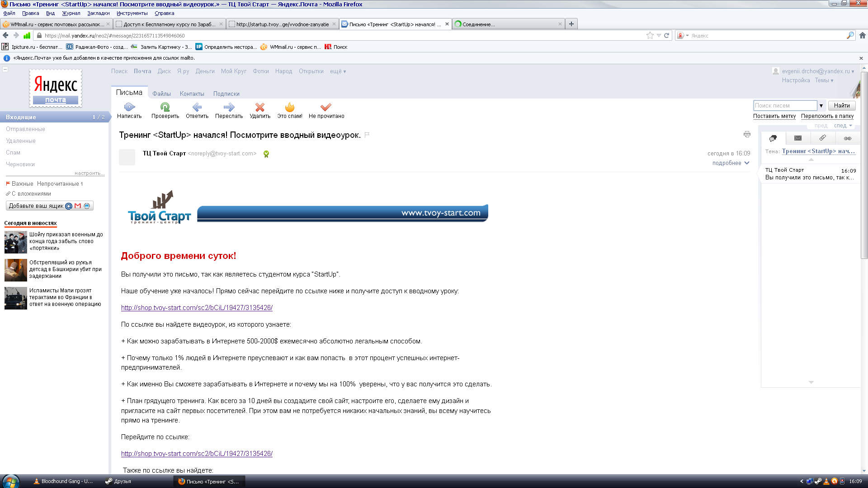Switch to the WMmail.ru browser tab
868x488 pixels.
(56, 24)
